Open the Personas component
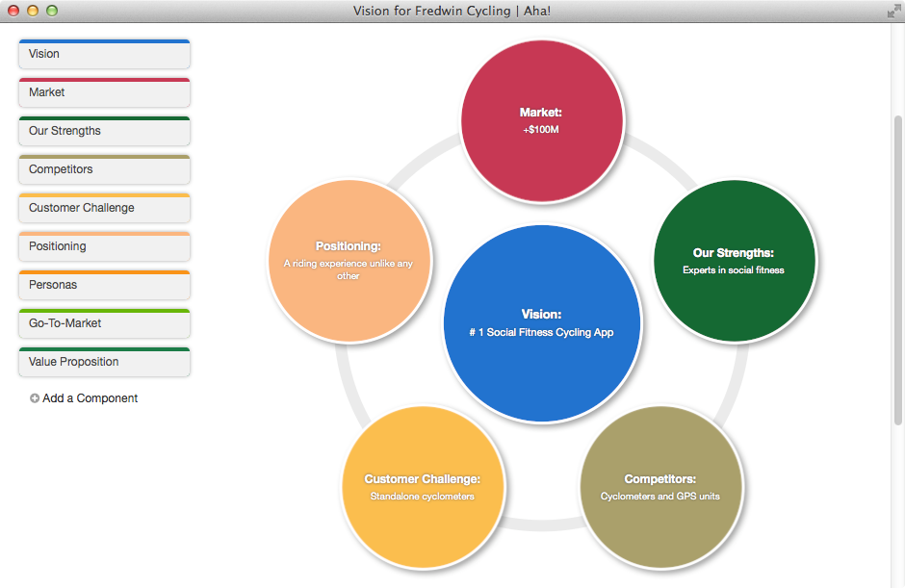The image size is (905, 588). coord(103,285)
